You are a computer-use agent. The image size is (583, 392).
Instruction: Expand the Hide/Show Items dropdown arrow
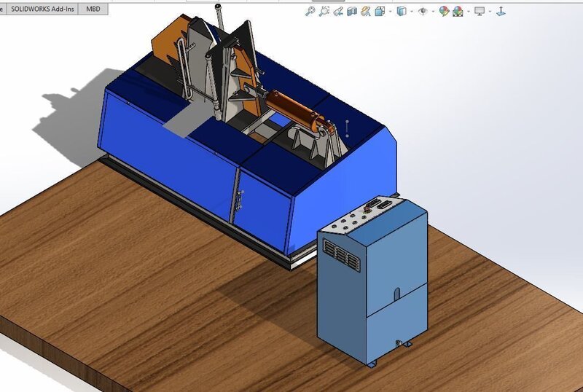(432, 12)
